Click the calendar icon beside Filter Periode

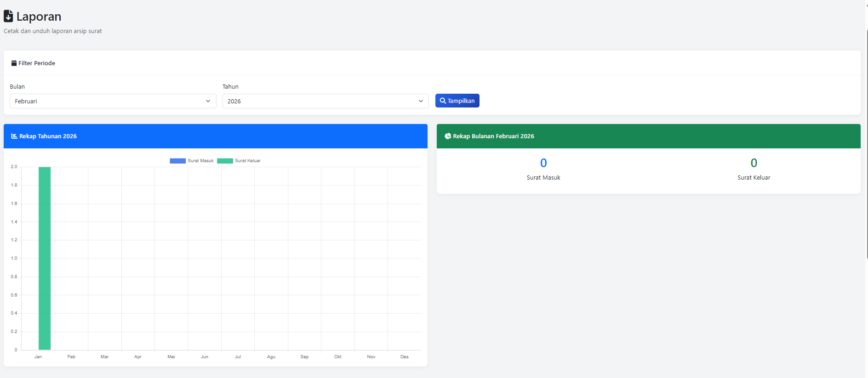pyautogui.click(x=14, y=63)
